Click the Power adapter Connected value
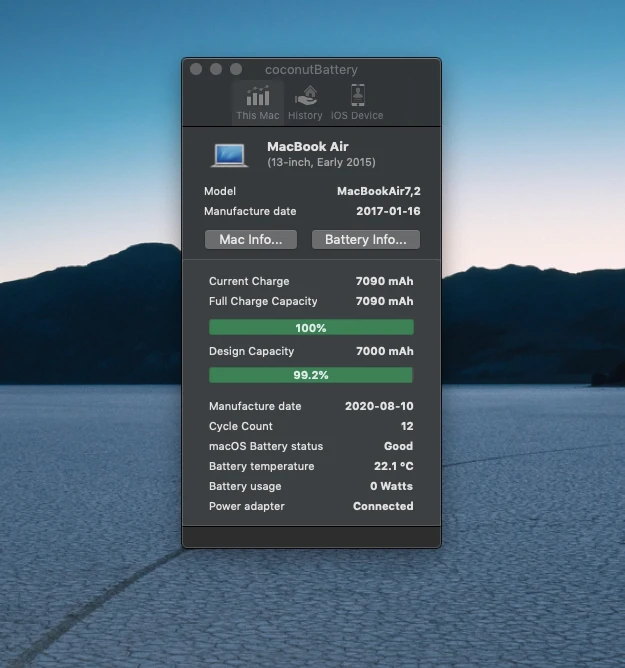This screenshot has height=668, width=625. tap(383, 506)
